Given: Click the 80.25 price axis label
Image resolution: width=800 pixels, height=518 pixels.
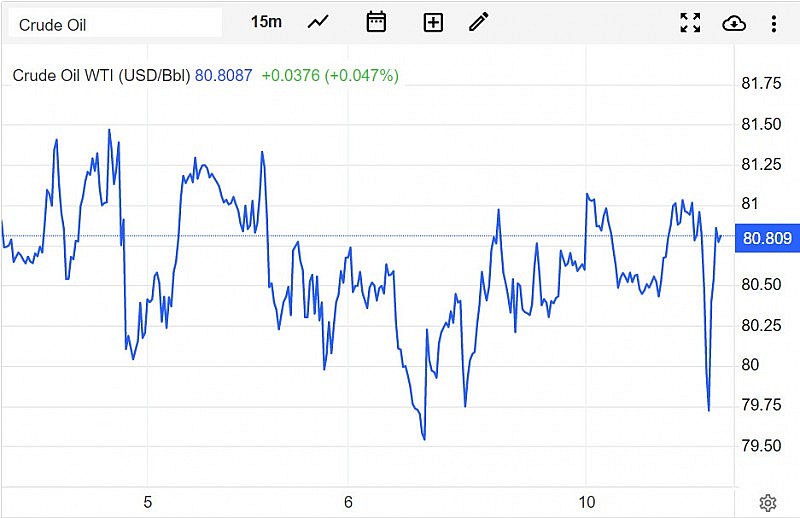Looking at the screenshot, I should (758, 325).
